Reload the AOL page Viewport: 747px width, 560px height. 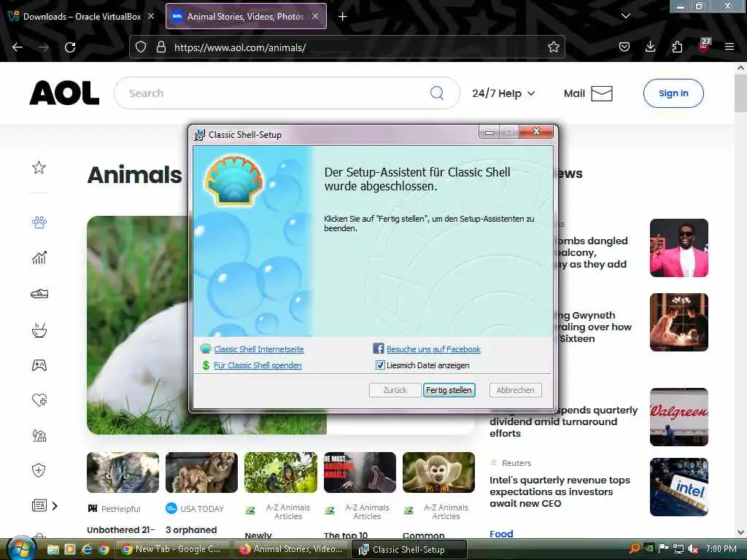click(70, 47)
